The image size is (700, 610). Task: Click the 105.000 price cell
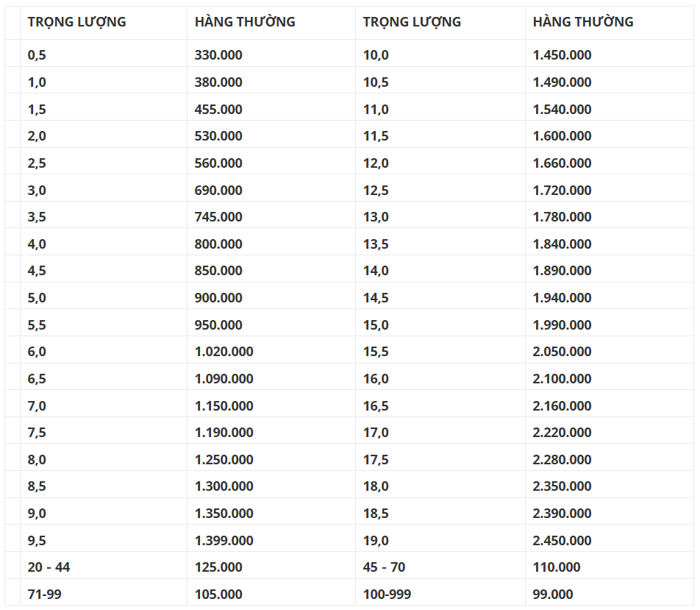[218, 595]
